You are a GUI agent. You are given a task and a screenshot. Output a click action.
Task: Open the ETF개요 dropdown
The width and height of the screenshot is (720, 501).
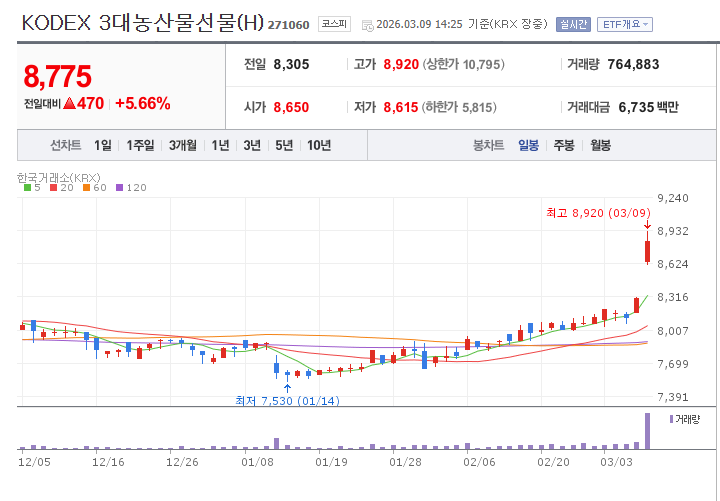click(x=624, y=24)
